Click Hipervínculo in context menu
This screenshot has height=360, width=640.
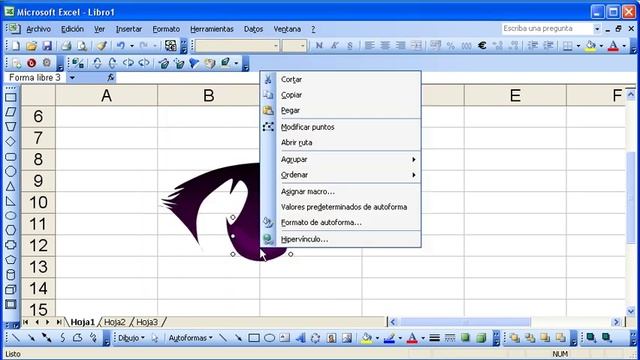click(x=348, y=239)
